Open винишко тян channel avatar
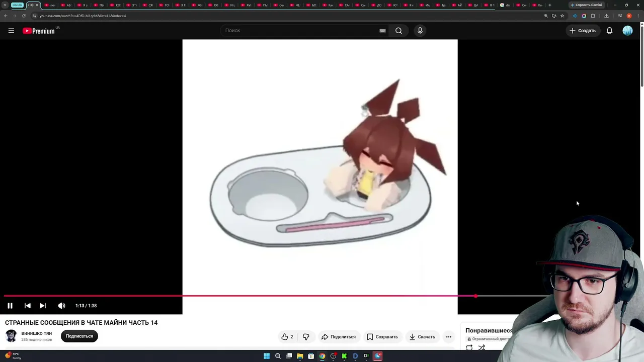 (x=11, y=336)
